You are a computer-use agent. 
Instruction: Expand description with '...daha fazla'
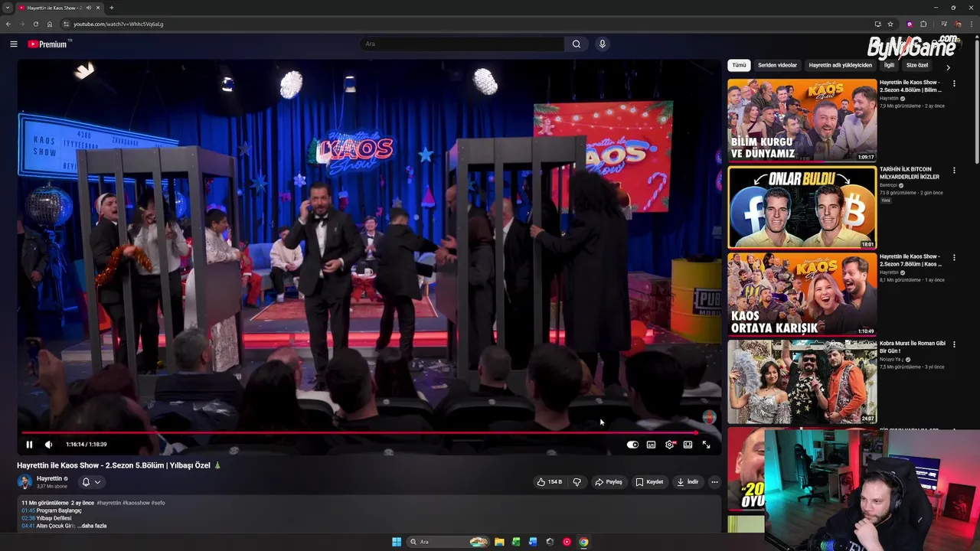click(x=92, y=526)
